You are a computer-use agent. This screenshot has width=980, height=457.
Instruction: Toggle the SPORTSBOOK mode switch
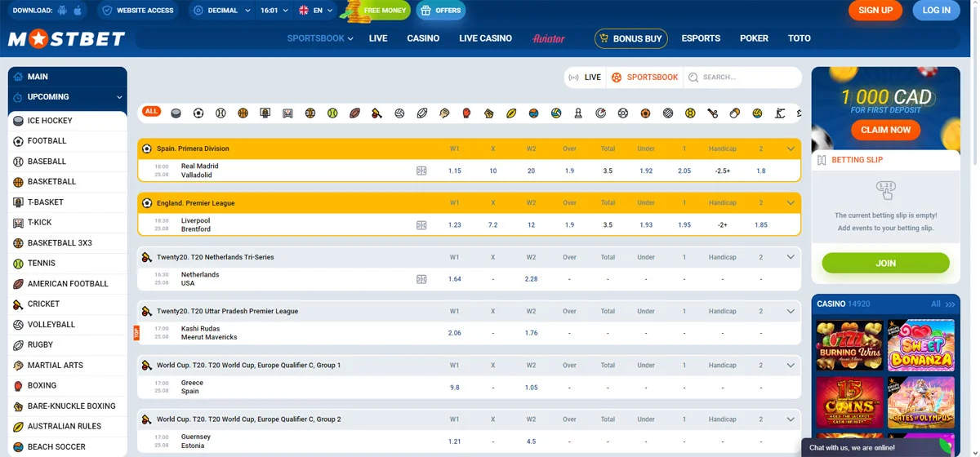point(645,78)
